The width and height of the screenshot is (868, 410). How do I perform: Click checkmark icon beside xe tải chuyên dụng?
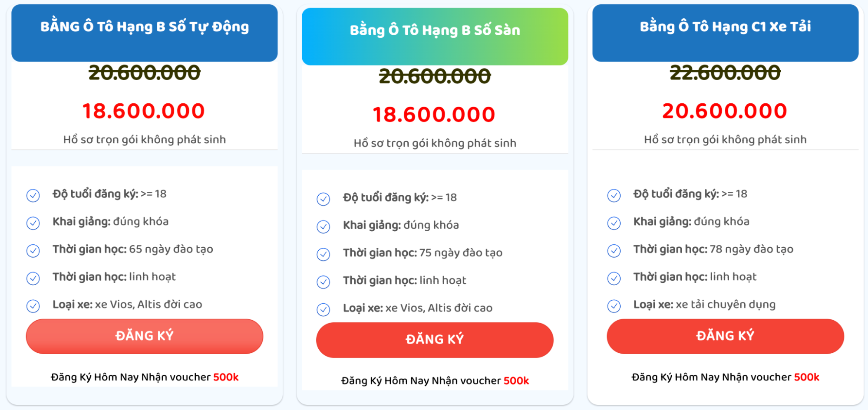(614, 306)
